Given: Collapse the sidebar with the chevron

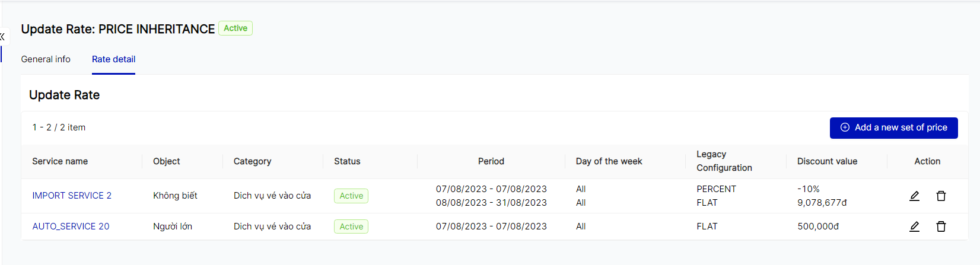Looking at the screenshot, I should click(2, 37).
